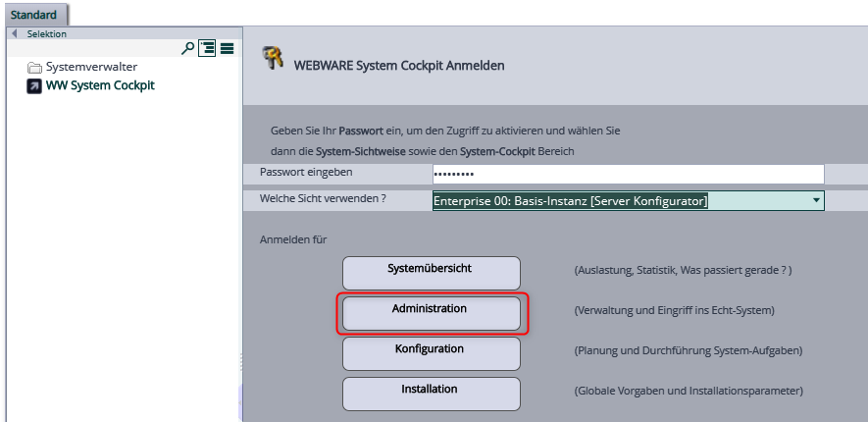Click the Systemverwalter folder icon
This screenshot has width=868, height=422.
pyautogui.click(x=34, y=68)
